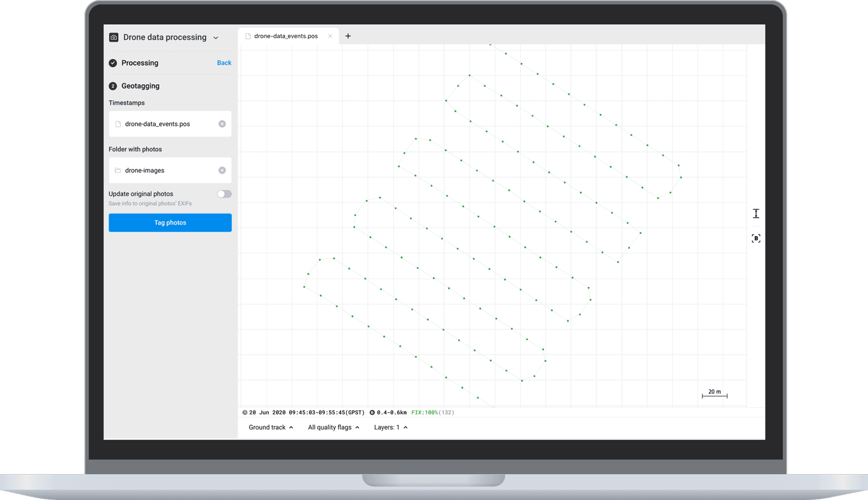Click the camera icon beside Drone data processing
868x500 pixels.
tap(113, 37)
